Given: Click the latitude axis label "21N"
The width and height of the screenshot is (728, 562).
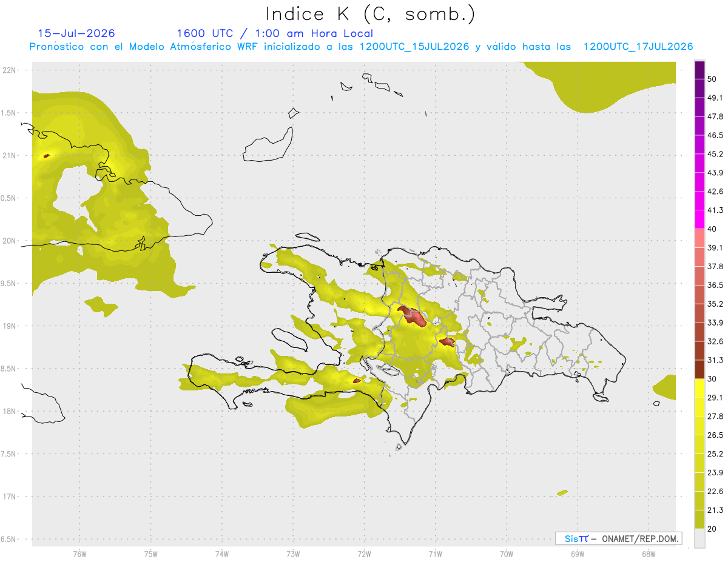Looking at the screenshot, I should click(x=10, y=155).
